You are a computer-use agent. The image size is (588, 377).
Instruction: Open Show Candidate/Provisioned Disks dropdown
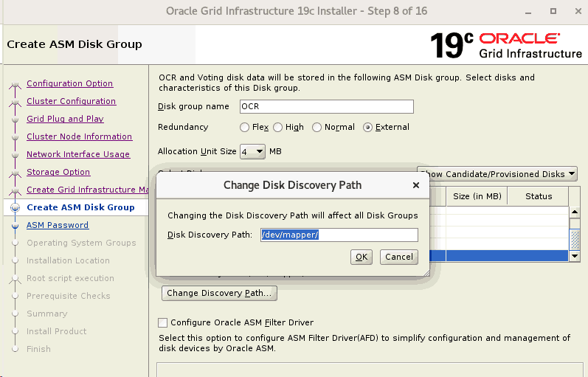pos(497,173)
